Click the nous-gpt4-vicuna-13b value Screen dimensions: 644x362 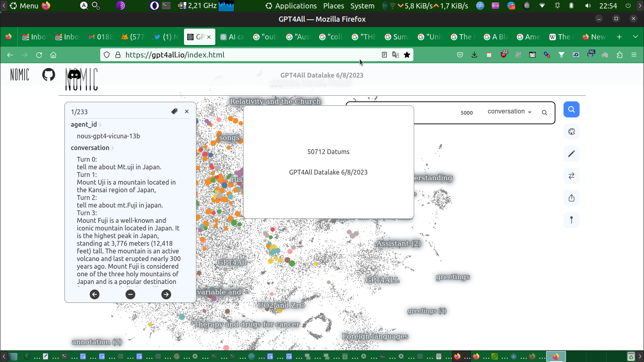tap(108, 136)
